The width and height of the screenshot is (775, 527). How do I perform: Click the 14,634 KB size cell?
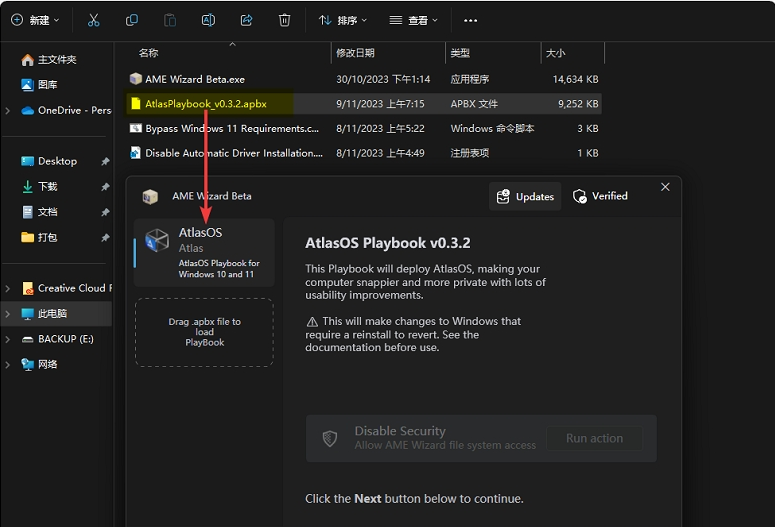(x=575, y=79)
